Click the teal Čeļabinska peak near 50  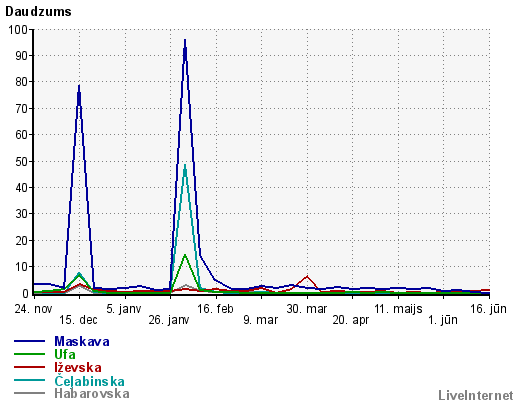tap(185, 165)
